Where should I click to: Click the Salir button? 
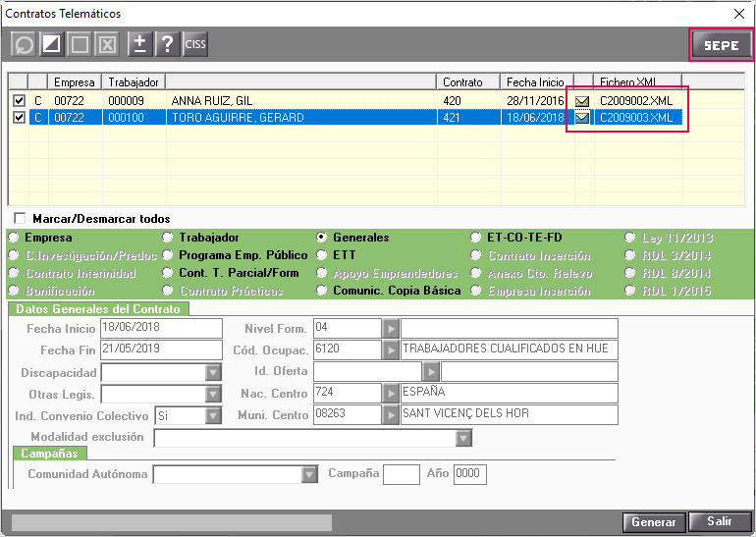click(x=720, y=521)
